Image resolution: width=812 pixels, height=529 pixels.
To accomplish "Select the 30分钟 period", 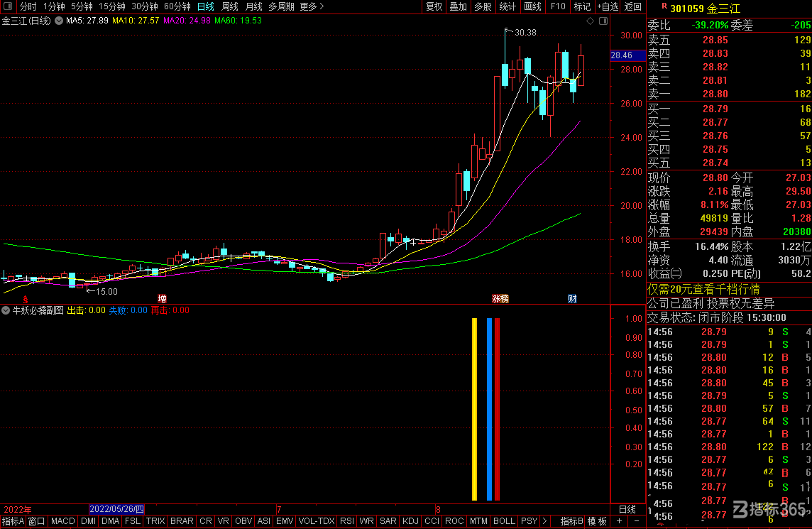I will point(145,6).
